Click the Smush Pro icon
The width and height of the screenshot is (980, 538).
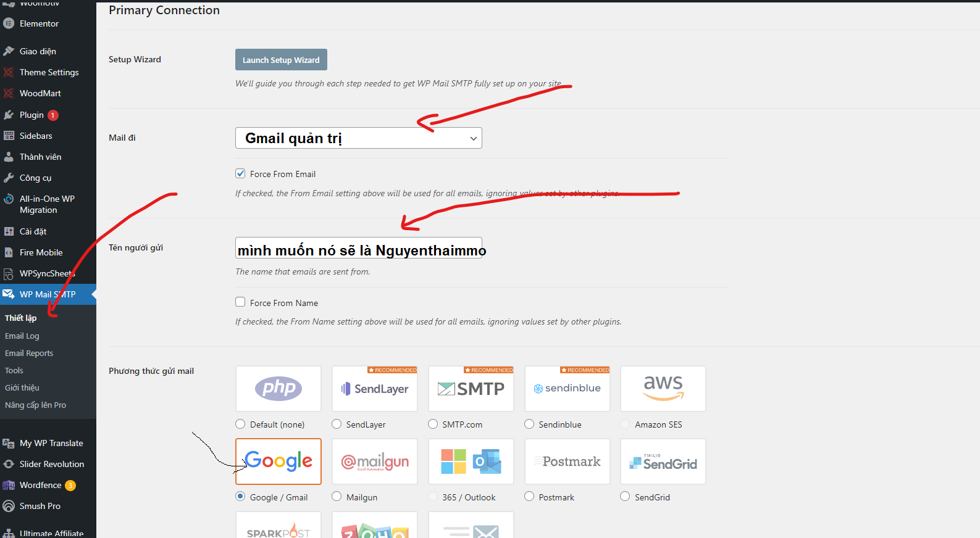[9, 506]
